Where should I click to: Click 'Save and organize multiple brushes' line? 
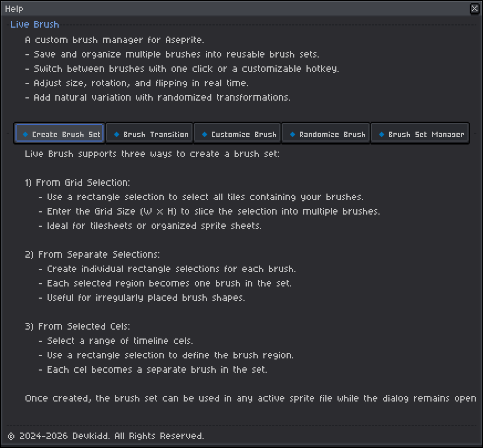tap(172, 54)
